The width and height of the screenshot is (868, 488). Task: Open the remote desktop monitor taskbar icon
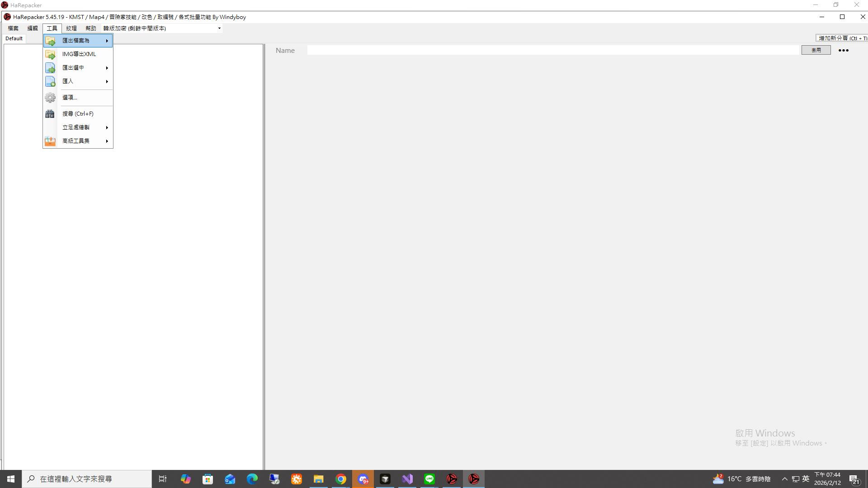coord(274,479)
